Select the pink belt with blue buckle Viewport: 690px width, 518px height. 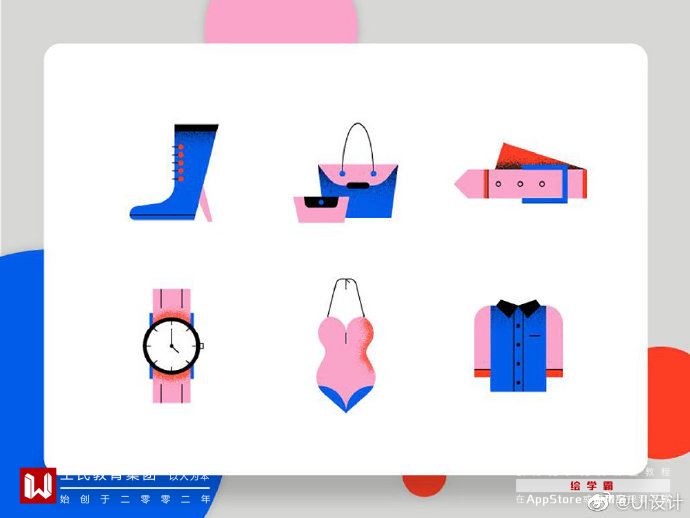point(521,173)
